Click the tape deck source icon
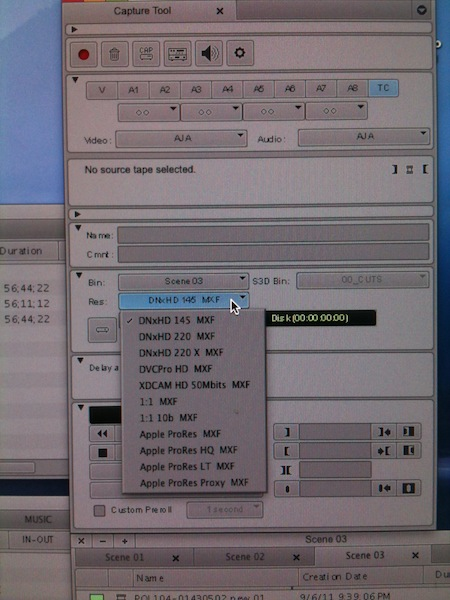Screen dimensions: 450x600 [x=177, y=54]
